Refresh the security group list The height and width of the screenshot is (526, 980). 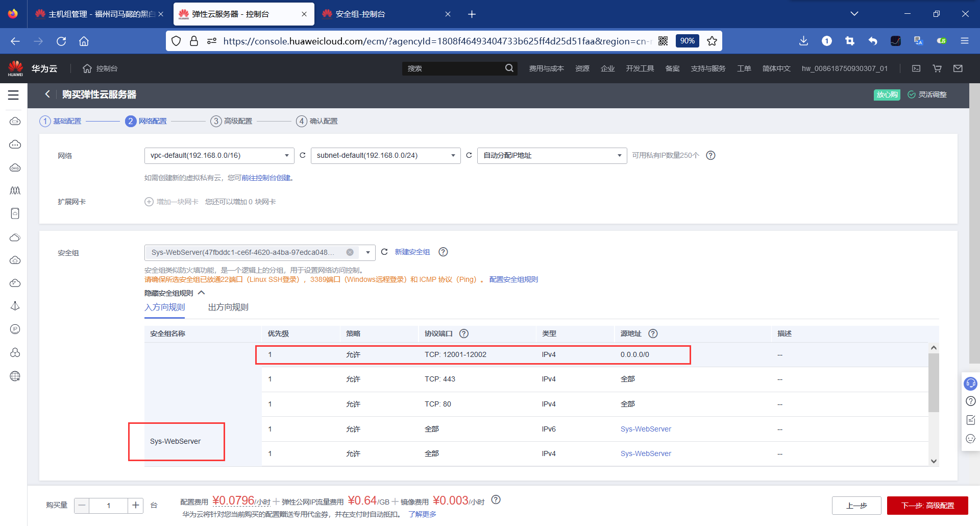tap(384, 252)
